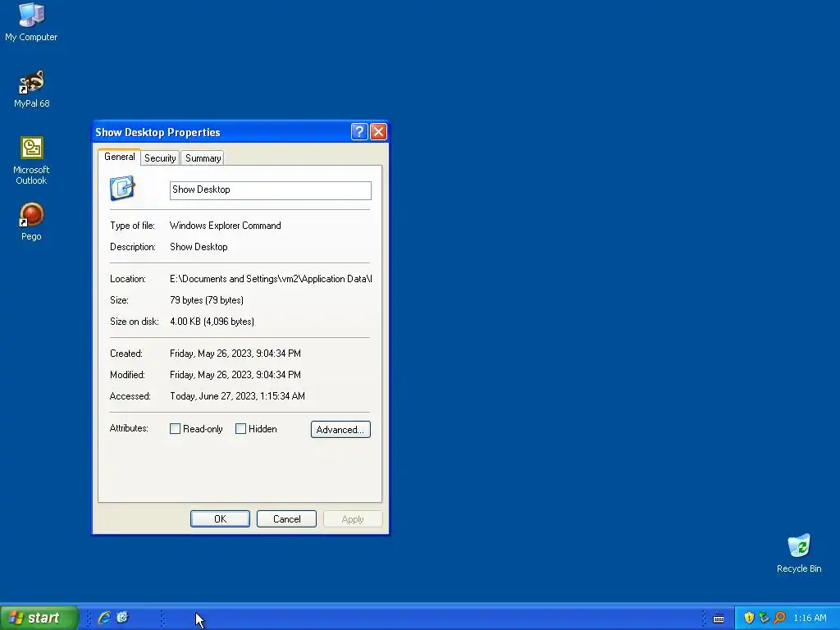Click the Show Desktop file icon in dialog

[122, 188]
